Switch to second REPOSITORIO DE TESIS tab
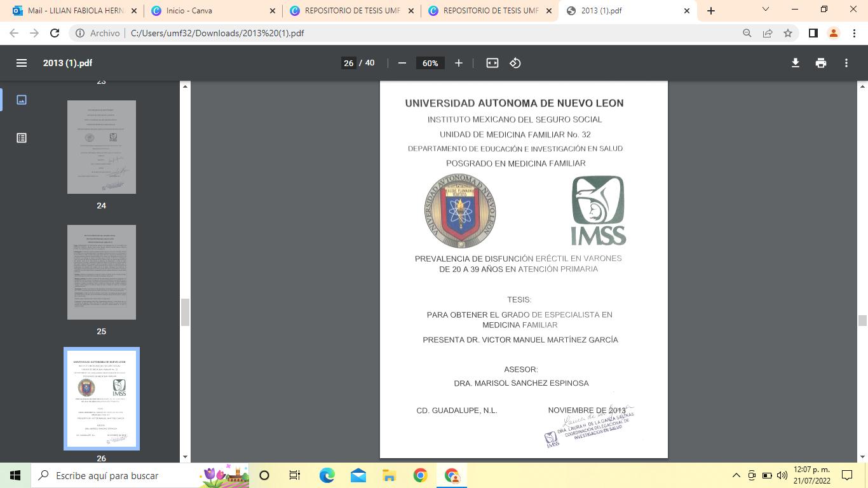 (x=490, y=11)
